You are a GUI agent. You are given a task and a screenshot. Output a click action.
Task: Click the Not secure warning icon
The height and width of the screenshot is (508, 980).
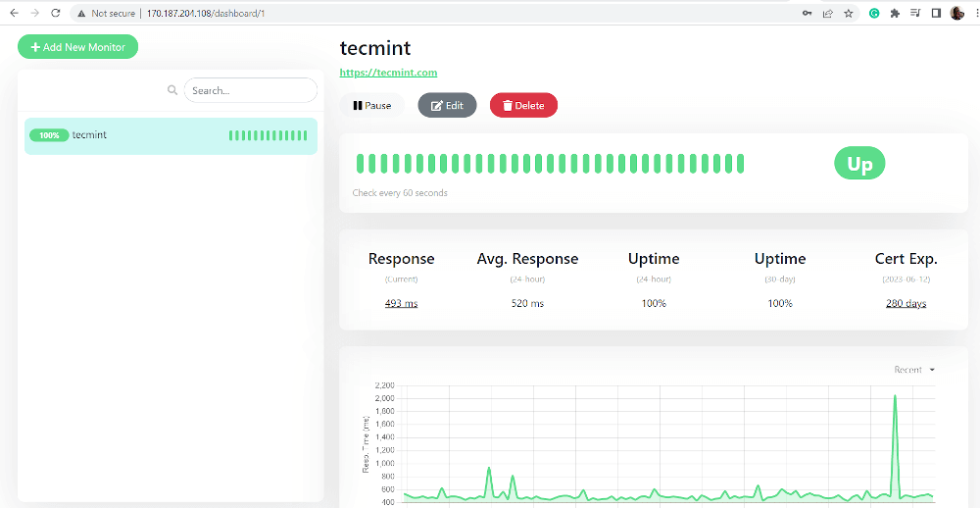(81, 13)
